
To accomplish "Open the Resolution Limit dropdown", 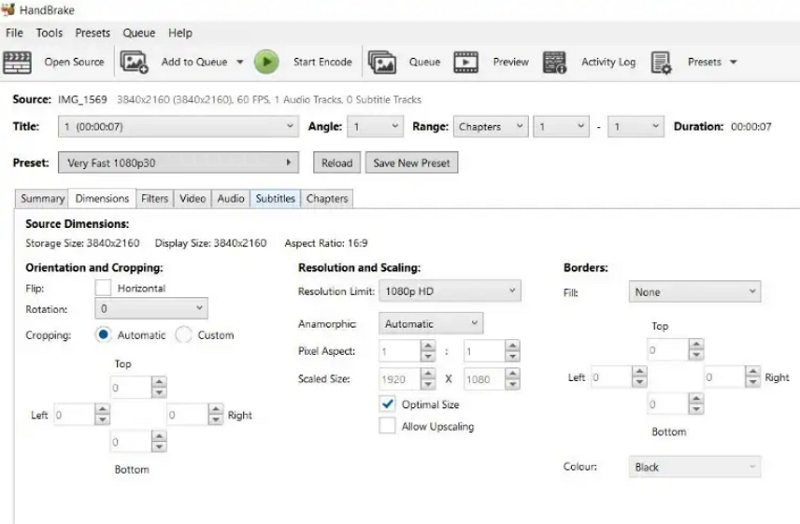I will point(450,291).
